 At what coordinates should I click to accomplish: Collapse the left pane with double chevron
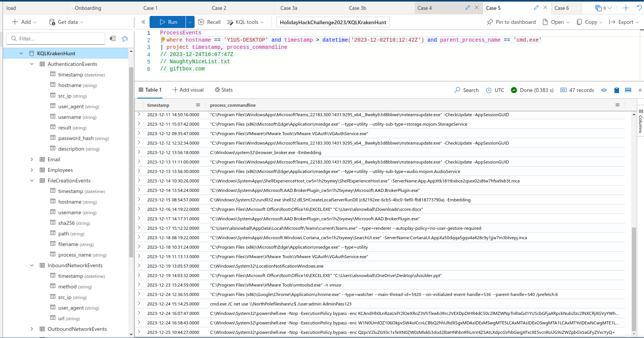tap(143, 22)
